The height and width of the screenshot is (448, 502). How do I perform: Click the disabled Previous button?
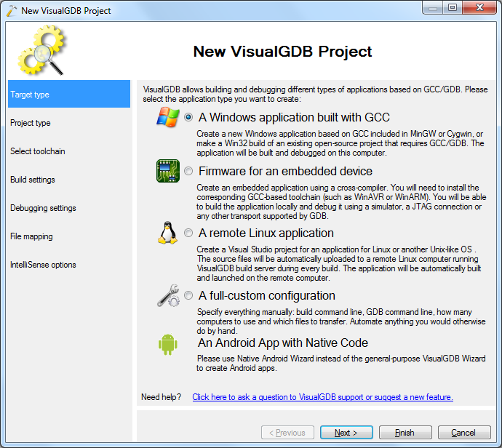point(287,433)
